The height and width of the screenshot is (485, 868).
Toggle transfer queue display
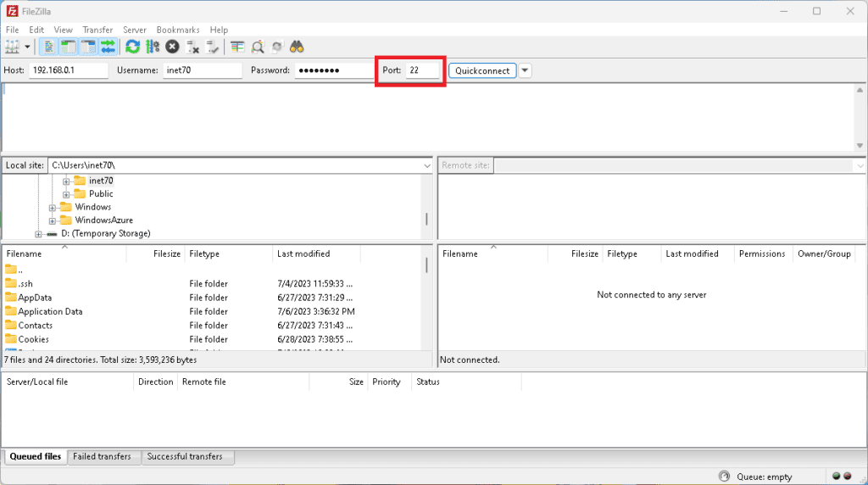pyautogui.click(x=108, y=47)
